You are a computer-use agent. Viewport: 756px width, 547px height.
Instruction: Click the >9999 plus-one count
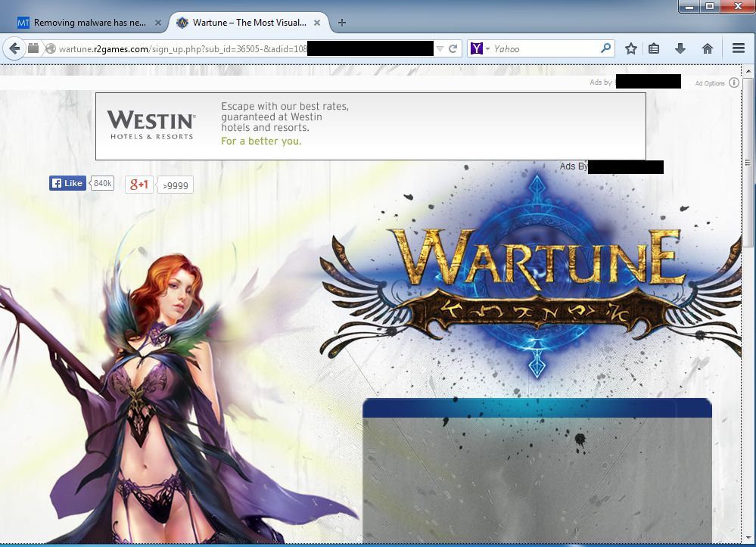(176, 185)
